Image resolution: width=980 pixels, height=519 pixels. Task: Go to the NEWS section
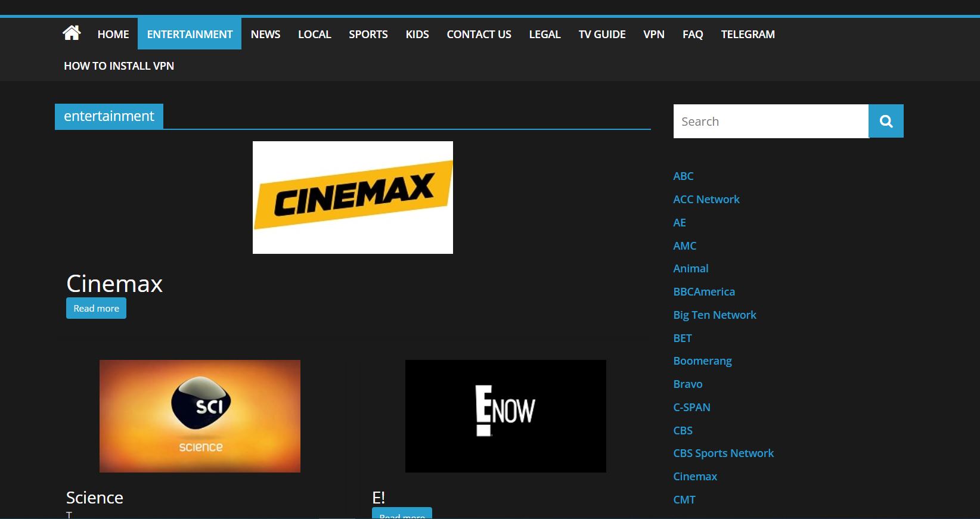(x=265, y=34)
